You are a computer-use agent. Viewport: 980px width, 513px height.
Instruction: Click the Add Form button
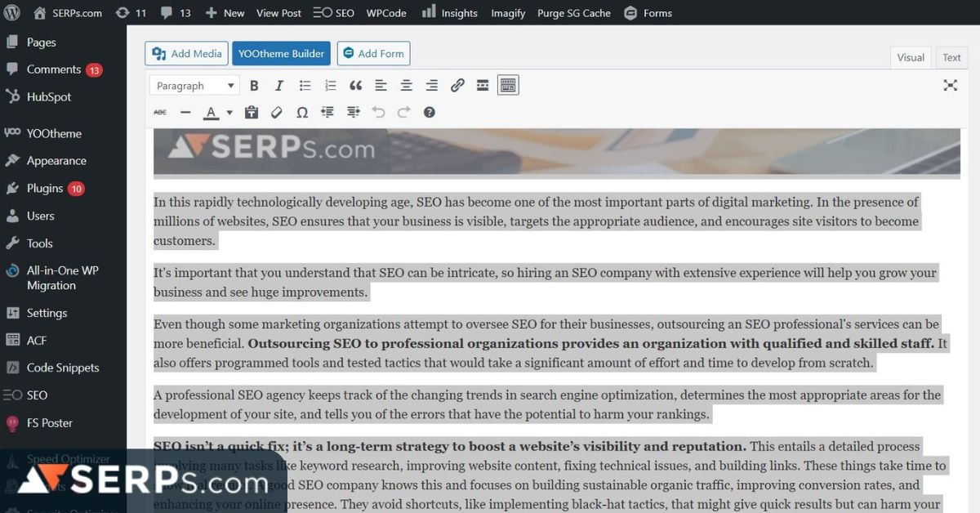tap(373, 54)
